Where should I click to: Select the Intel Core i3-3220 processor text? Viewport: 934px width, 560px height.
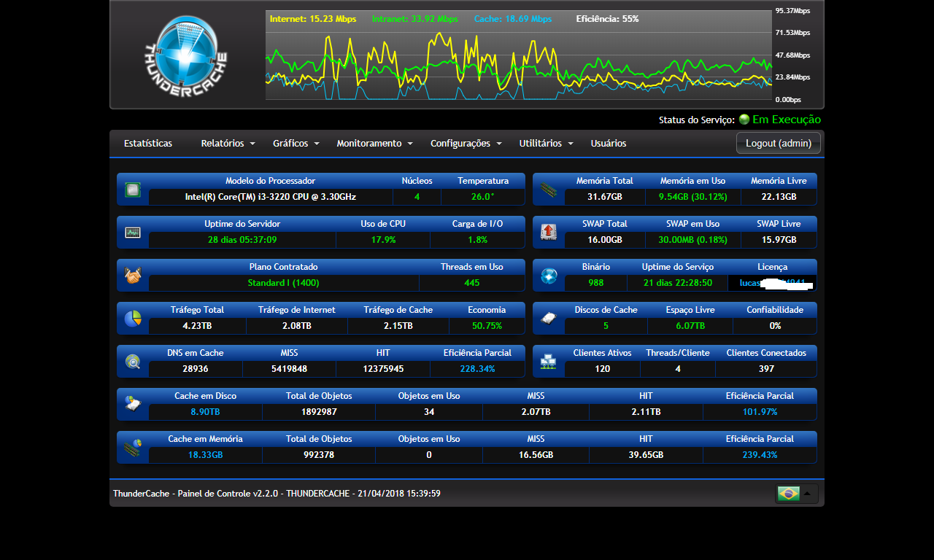coord(271,197)
